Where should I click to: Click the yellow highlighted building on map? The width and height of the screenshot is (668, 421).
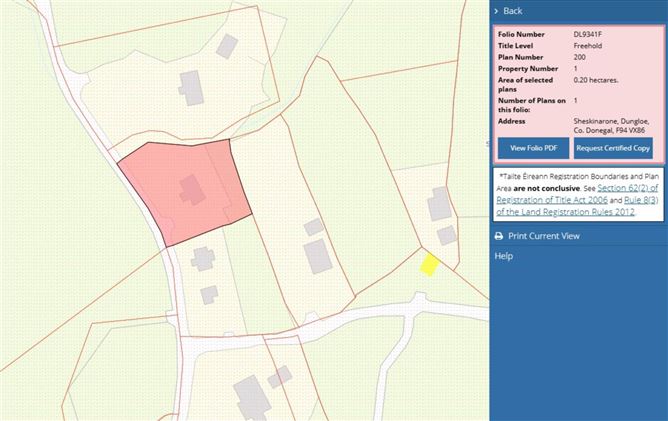(x=429, y=265)
